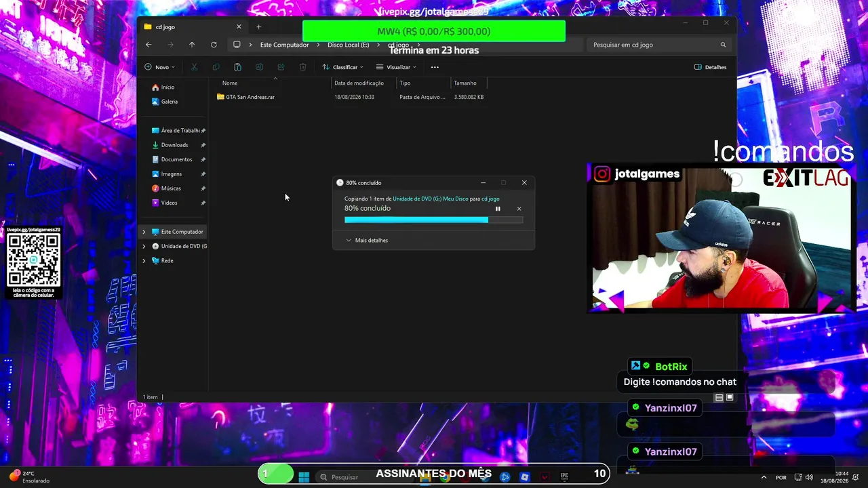Image resolution: width=868 pixels, height=488 pixels.
Task: Toggle the Detalhes pane
Action: click(710, 67)
